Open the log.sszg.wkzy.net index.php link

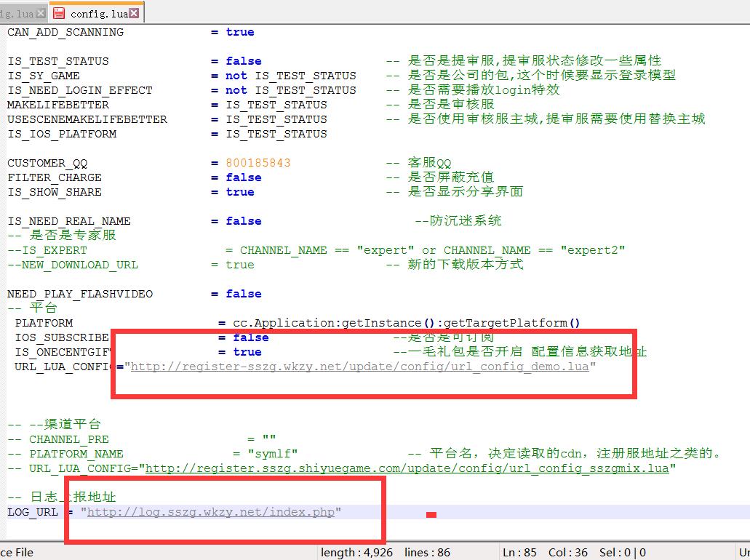click(x=211, y=512)
